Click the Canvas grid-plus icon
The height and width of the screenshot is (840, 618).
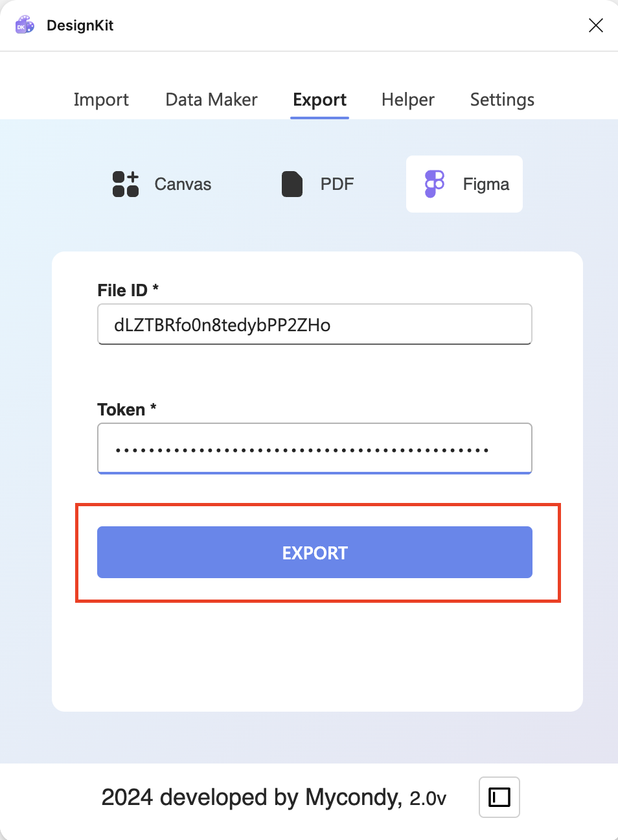[126, 184]
